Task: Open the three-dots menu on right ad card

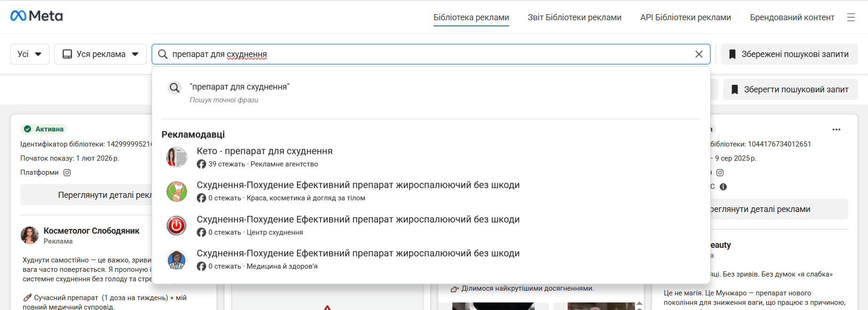Action: pyautogui.click(x=836, y=130)
